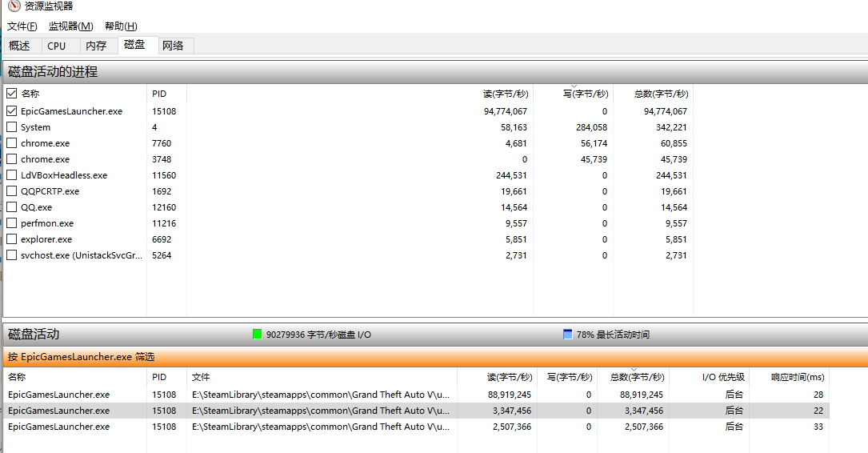Click the orange 按 EpicGamesLauncher.exe 筛选 filter bar
868x453 pixels.
tap(435, 357)
